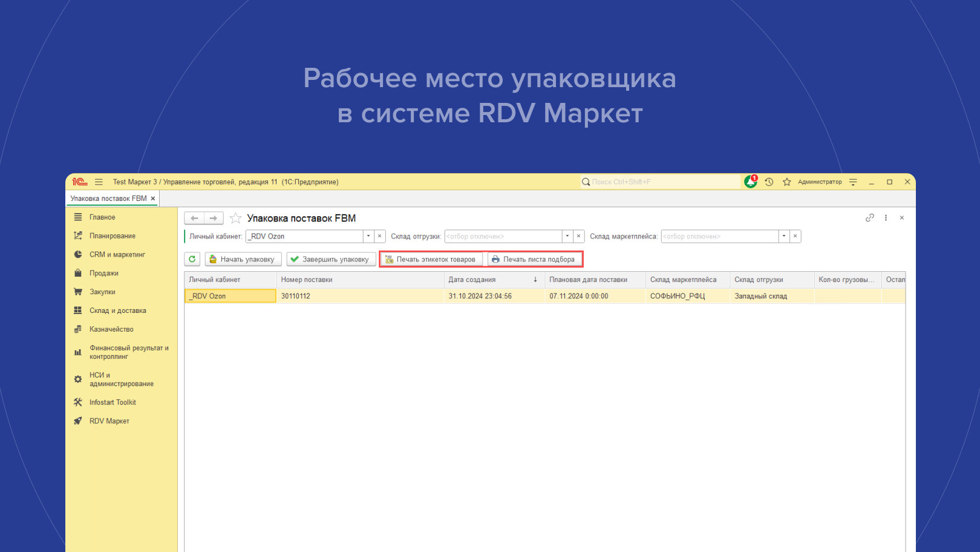Add page to favorites with star icon
The height and width of the screenshot is (552, 980).
point(235,218)
